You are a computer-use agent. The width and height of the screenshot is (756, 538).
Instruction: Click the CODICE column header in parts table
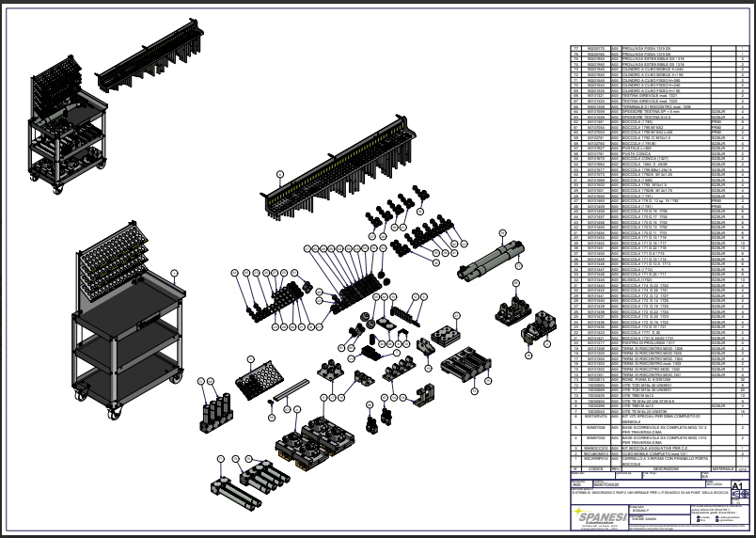click(594, 467)
